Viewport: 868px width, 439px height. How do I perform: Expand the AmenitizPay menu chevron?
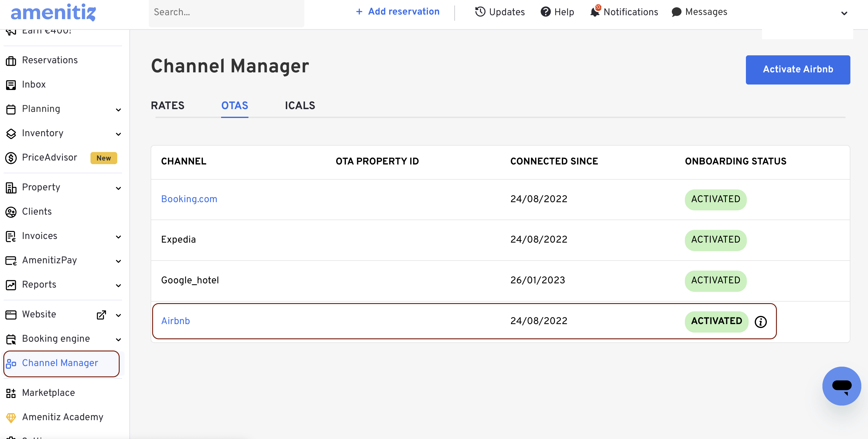pos(118,261)
